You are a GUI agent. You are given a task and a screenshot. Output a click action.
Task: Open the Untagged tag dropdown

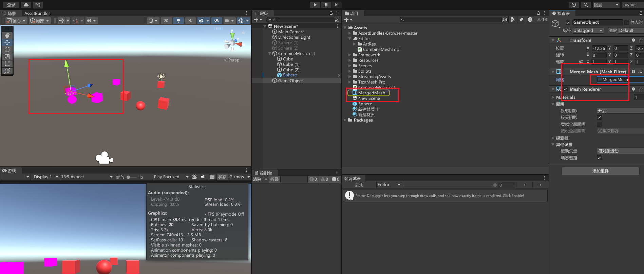(x=588, y=31)
